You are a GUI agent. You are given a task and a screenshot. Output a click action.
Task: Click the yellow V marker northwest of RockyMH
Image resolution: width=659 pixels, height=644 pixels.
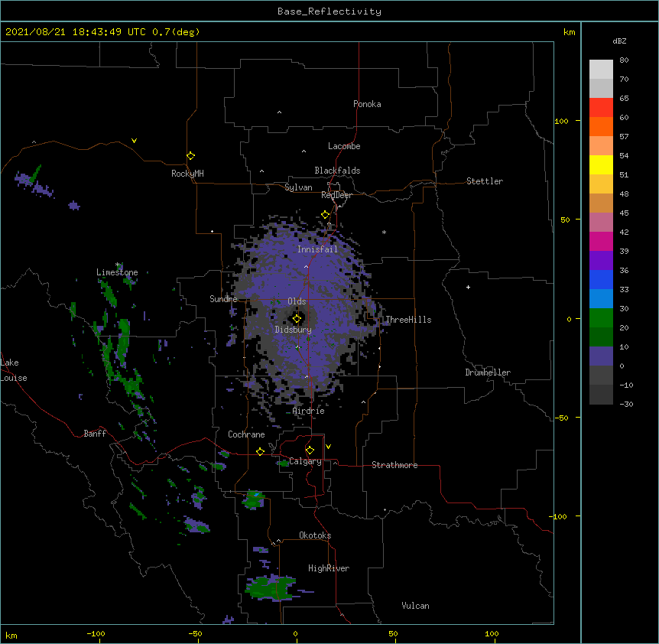pos(134,141)
